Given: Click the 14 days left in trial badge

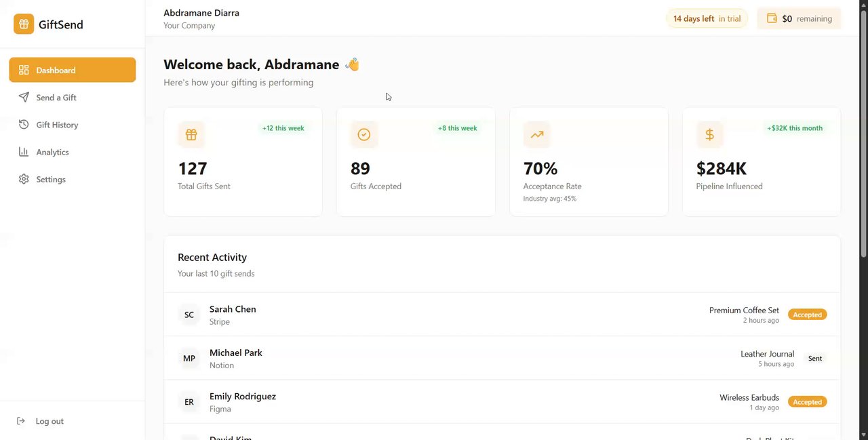Looking at the screenshot, I should tap(707, 18).
